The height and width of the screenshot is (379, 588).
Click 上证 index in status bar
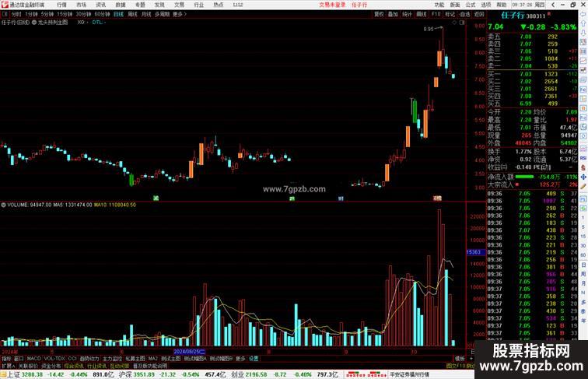tap(13, 374)
